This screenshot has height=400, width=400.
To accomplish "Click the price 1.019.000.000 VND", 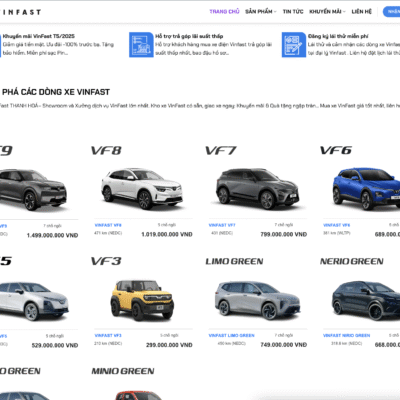I will 167,235.
